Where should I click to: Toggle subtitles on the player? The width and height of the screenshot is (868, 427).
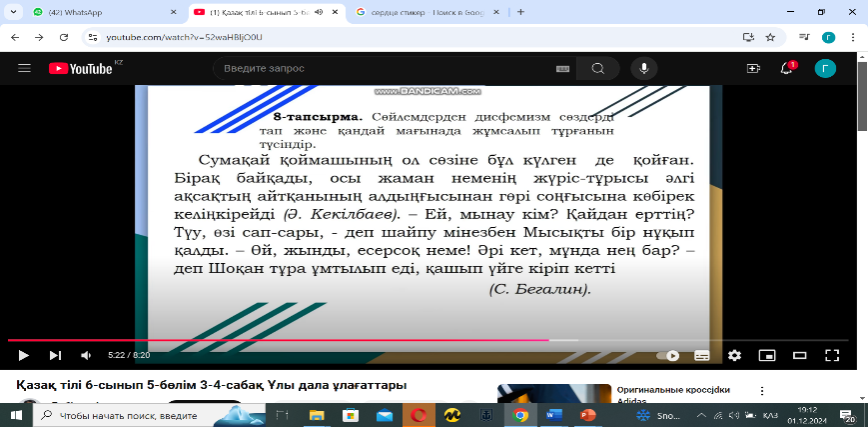pos(702,355)
